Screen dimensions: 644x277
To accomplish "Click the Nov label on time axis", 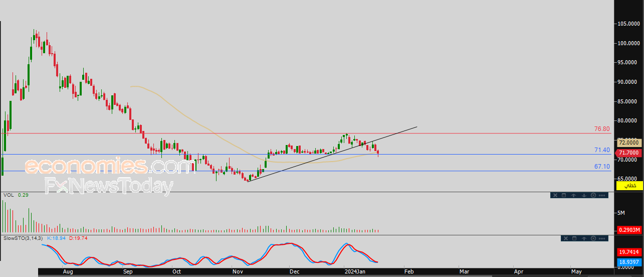I will click(238, 271).
